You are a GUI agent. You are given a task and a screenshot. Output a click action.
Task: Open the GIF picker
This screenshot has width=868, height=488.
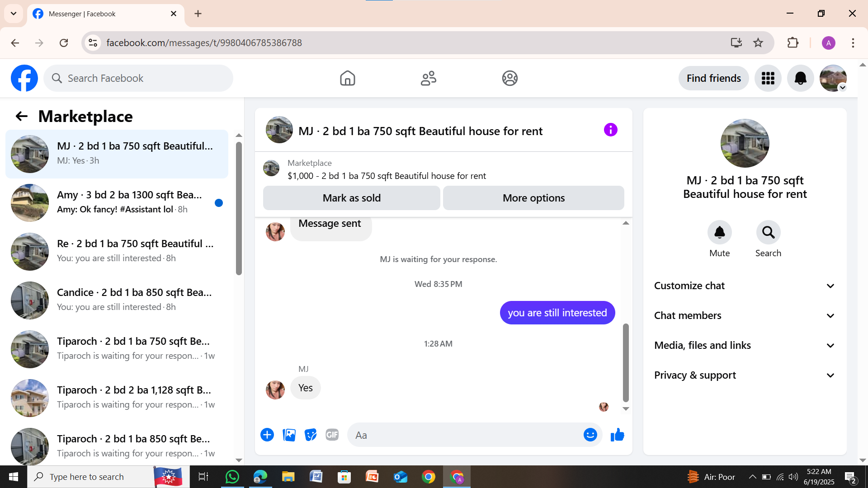pos(332,435)
